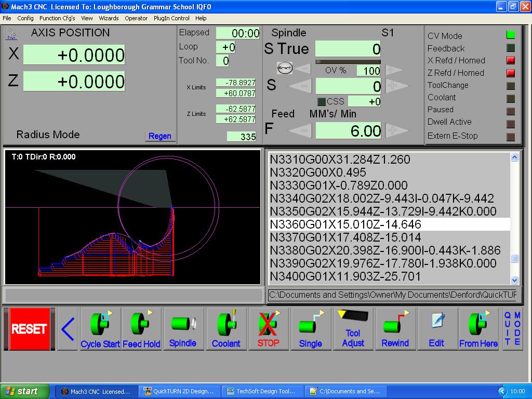Decrease feed rate F with minus arrow
532x399 pixels.
(x=300, y=130)
